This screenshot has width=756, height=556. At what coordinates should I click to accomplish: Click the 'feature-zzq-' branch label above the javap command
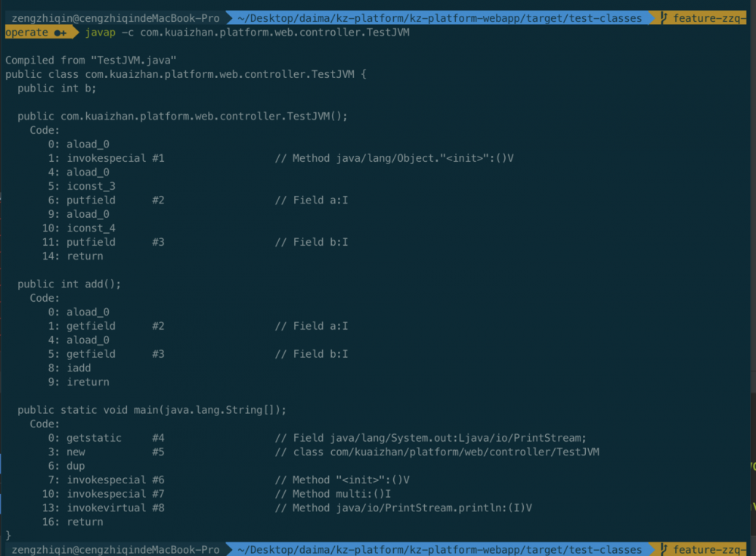click(709, 18)
